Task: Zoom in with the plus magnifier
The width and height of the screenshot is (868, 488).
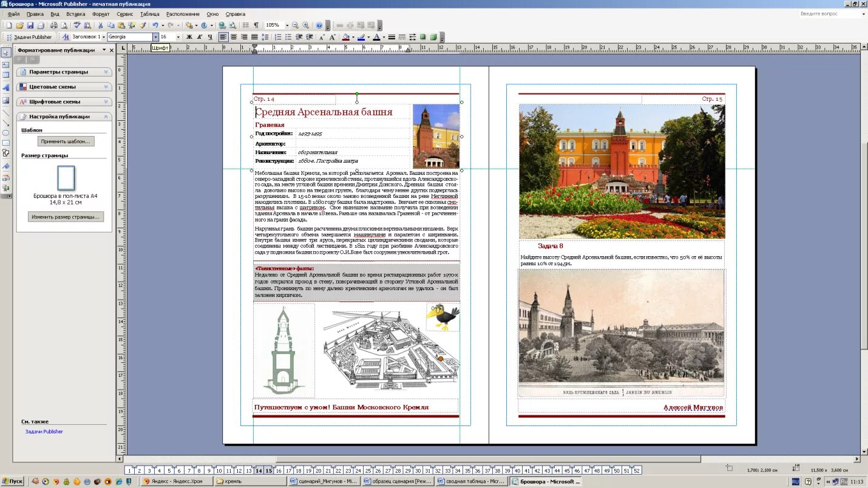Action: tap(305, 25)
